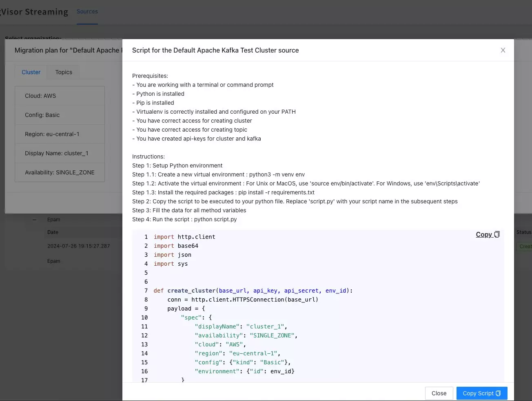Click 'Display Name: cluster_1' entry

[x=57, y=153]
